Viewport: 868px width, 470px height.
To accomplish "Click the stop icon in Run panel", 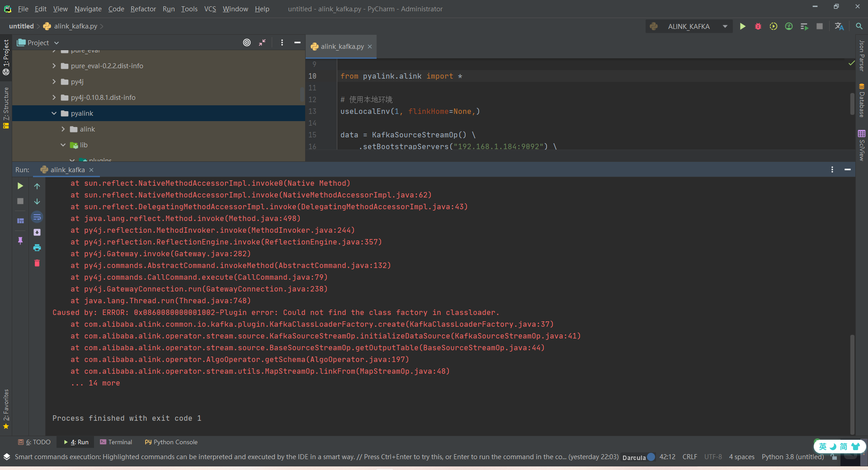I will click(20, 201).
